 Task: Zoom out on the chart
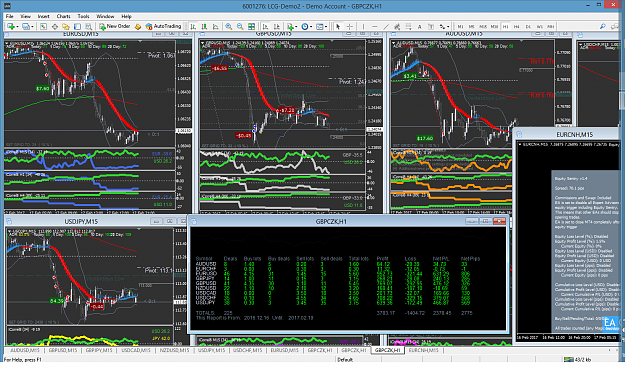[x=240, y=27]
